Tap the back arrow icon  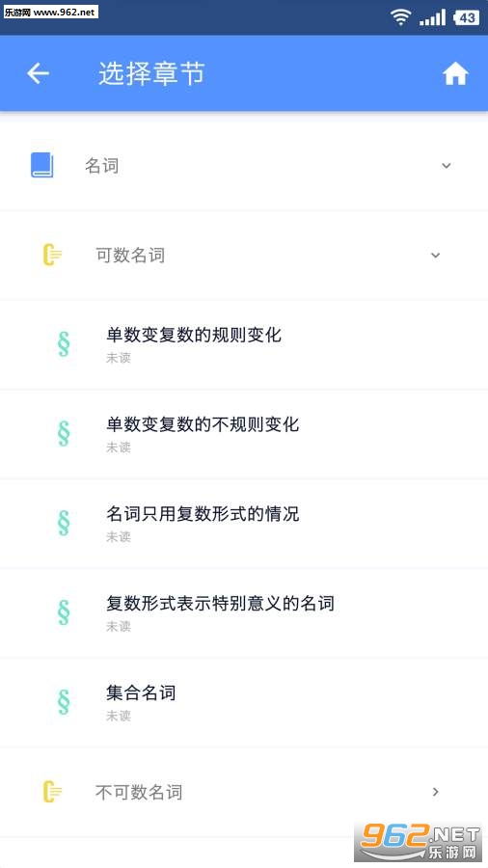click(39, 73)
